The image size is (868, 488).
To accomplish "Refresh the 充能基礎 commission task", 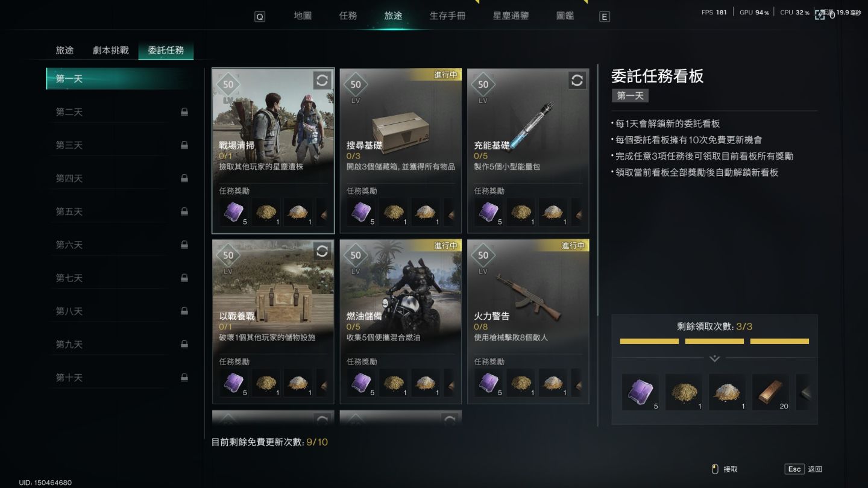I will click(577, 80).
